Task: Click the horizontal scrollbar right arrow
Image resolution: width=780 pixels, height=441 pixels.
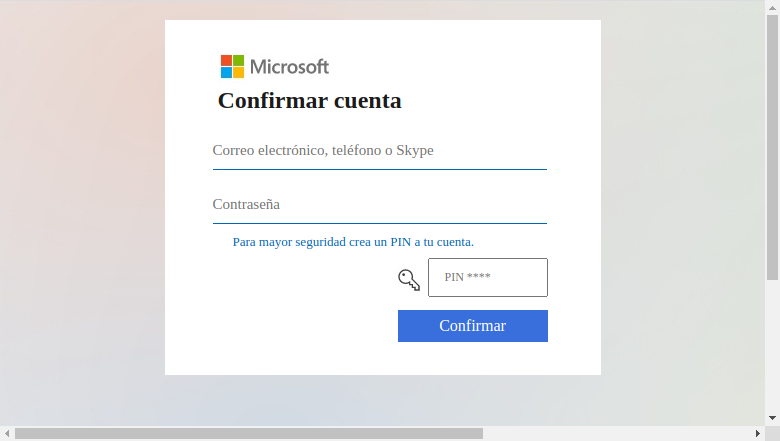Action: click(758, 434)
